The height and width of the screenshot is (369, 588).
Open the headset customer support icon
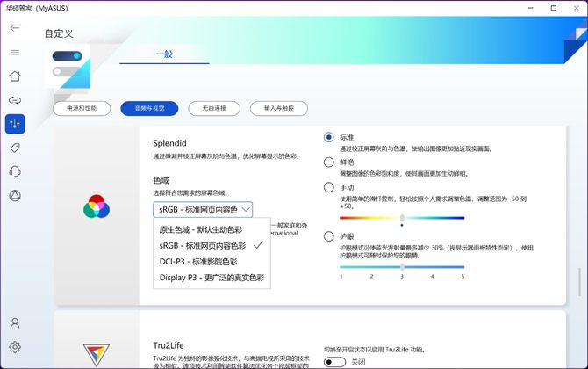[x=15, y=172]
